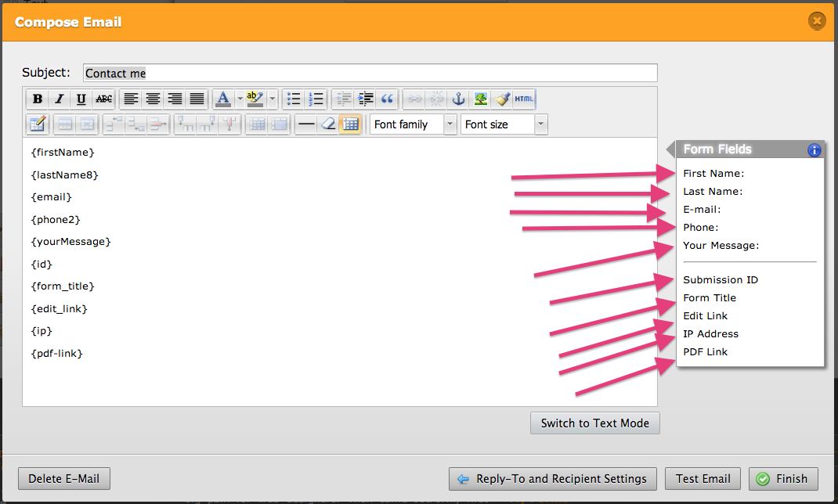Center align the email text

[153, 99]
